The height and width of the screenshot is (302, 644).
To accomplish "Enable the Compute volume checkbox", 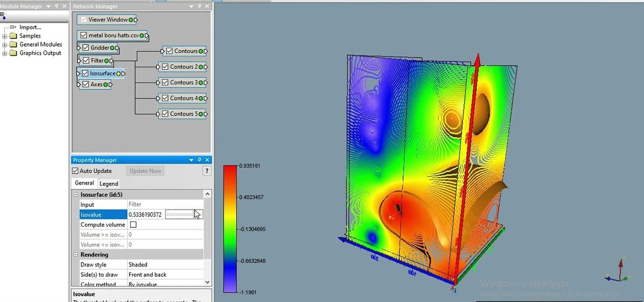I will point(133,225).
